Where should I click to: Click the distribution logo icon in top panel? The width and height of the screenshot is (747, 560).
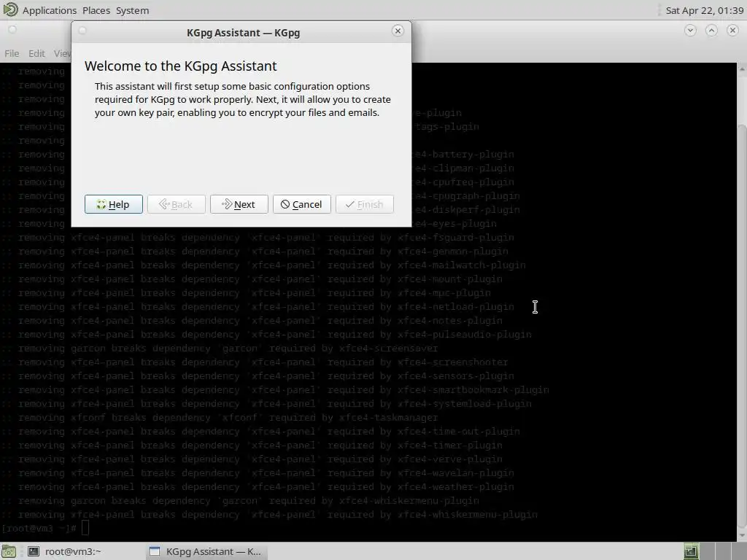[x=10, y=9]
